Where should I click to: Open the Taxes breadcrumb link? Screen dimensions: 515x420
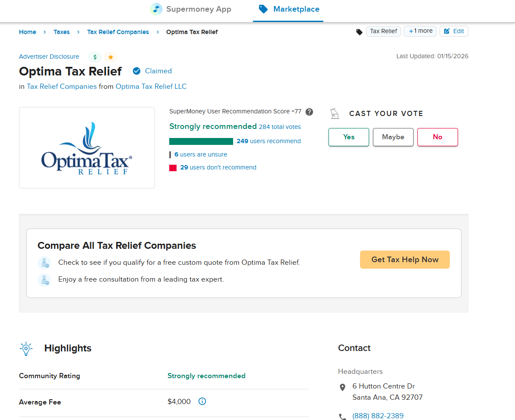point(62,32)
